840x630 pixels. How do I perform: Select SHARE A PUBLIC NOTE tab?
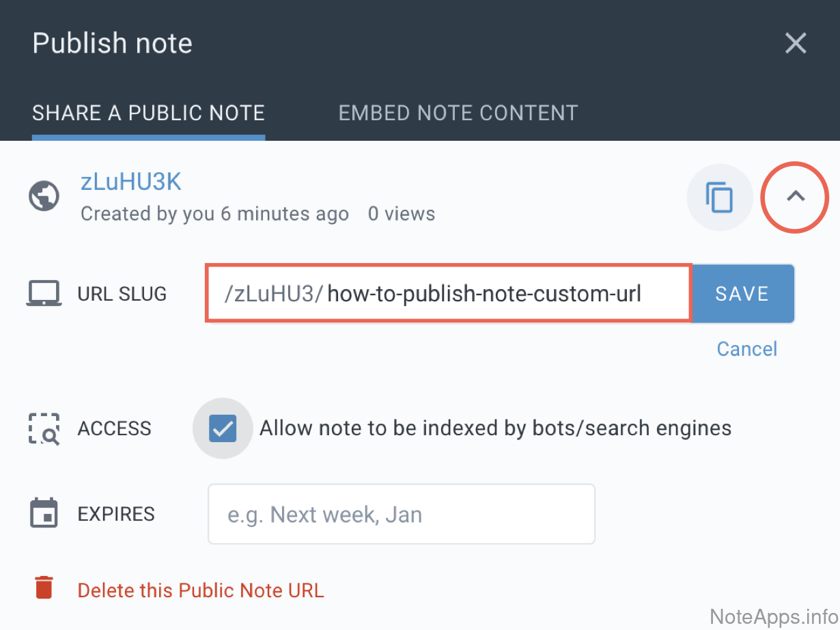pos(148,113)
